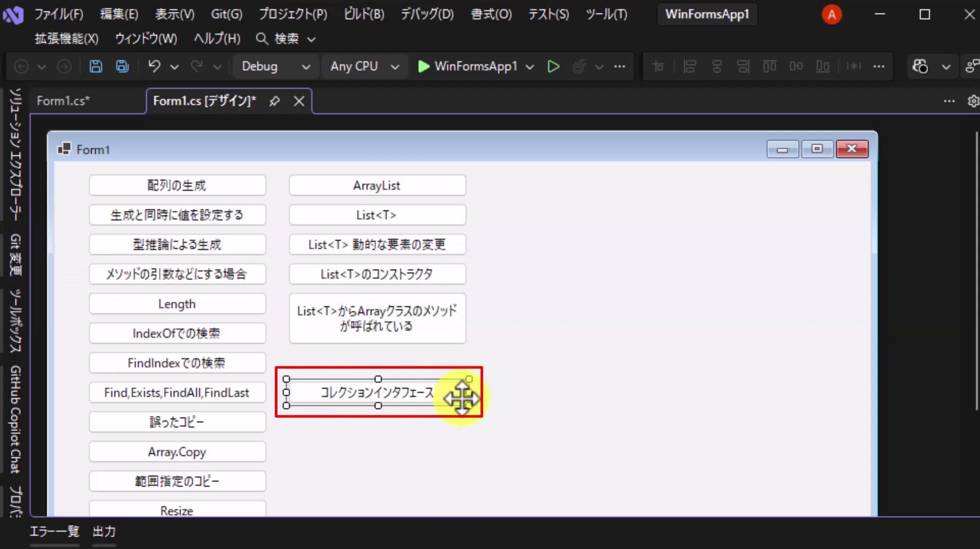
Task: Open the Any CPU platform dropdown
Action: click(364, 66)
